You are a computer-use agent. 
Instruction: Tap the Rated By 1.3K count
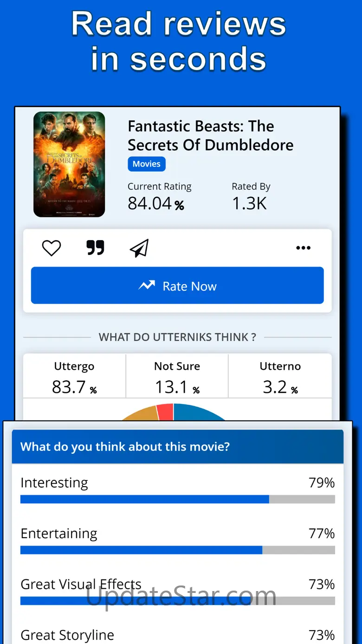pos(249,203)
